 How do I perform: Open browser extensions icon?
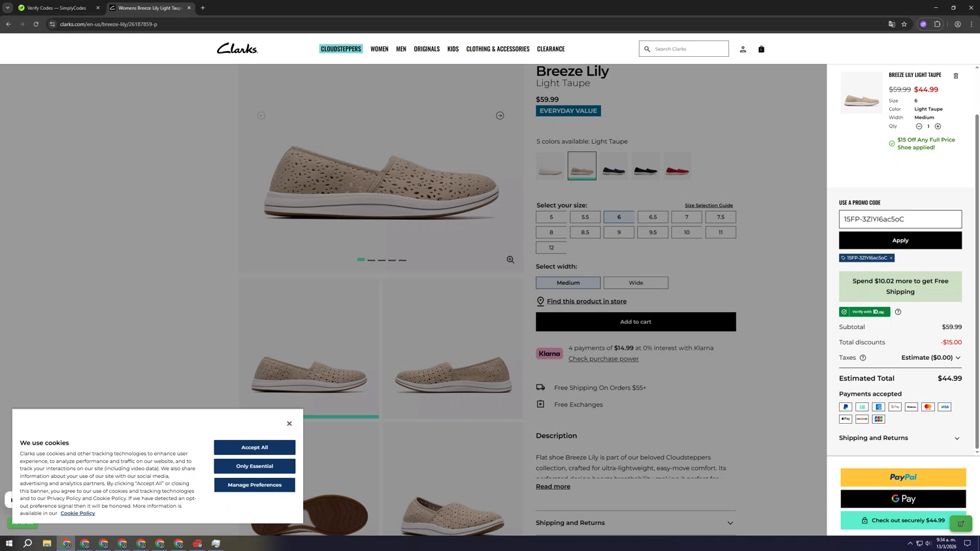(938, 24)
